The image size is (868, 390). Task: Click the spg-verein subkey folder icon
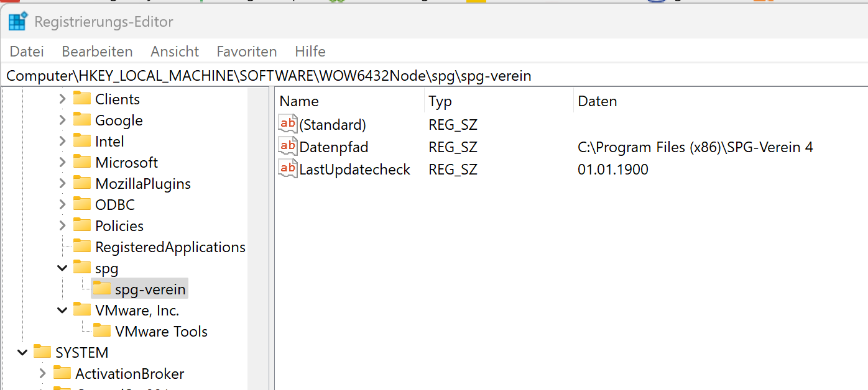pos(102,289)
